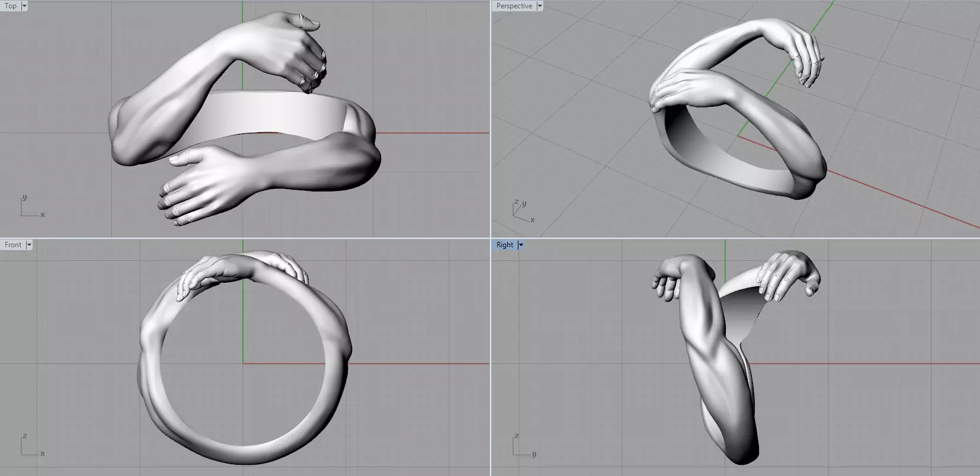Click the Right viewport title label

coord(505,245)
